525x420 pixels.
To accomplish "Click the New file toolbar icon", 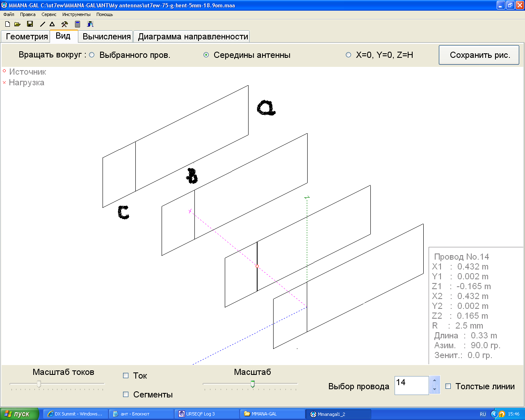I will (7, 24).
